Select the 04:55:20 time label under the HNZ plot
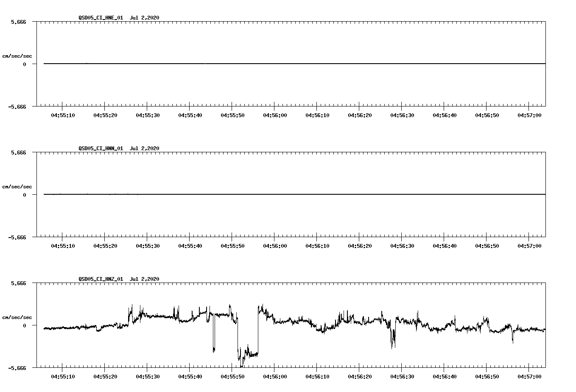The width and height of the screenshot is (576, 392). point(105,376)
